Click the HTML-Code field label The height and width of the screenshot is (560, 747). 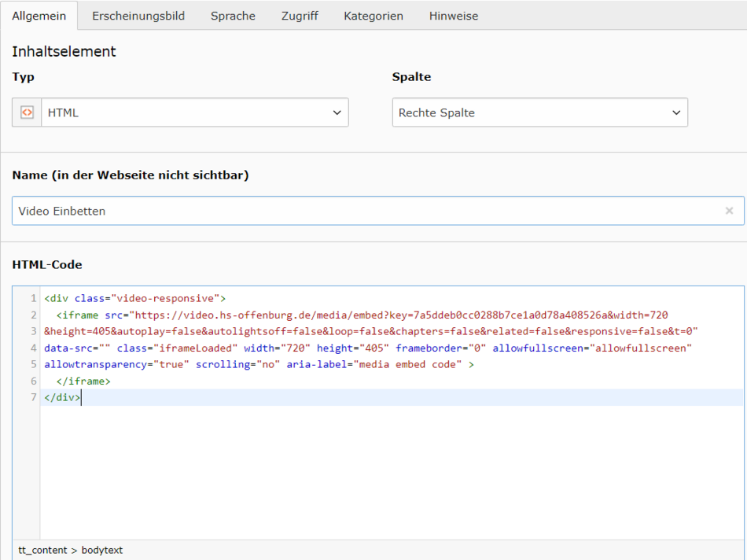click(47, 264)
